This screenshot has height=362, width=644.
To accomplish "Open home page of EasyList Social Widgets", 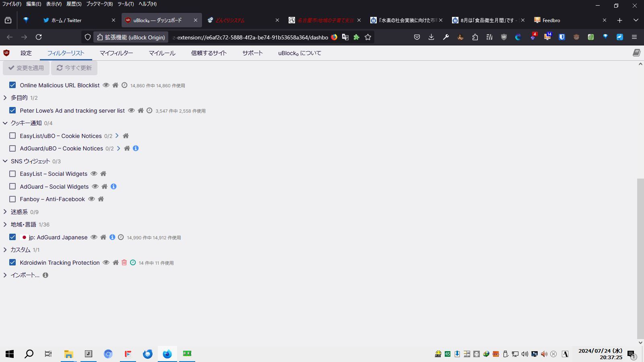I will click(x=103, y=174).
